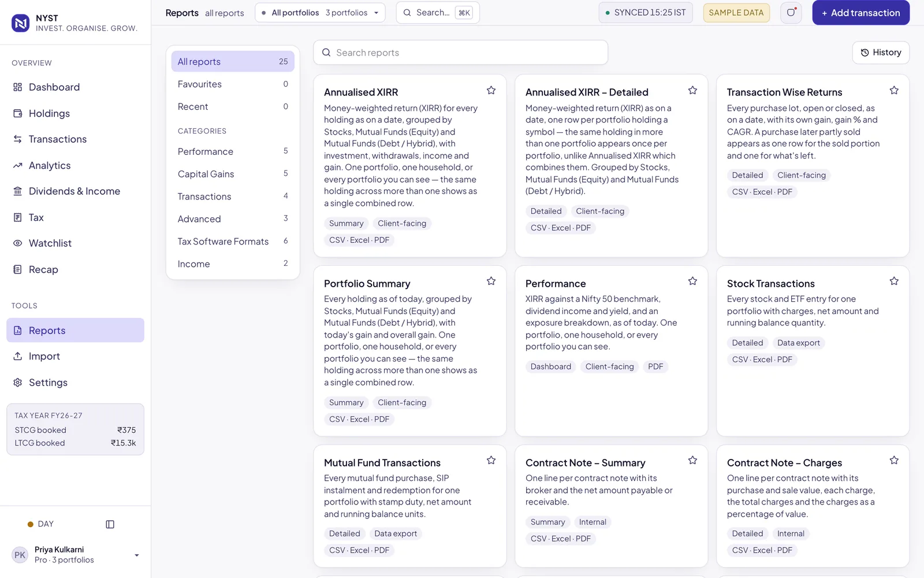924x578 pixels.
Task: Open Dividends & Income page
Action: 75,191
